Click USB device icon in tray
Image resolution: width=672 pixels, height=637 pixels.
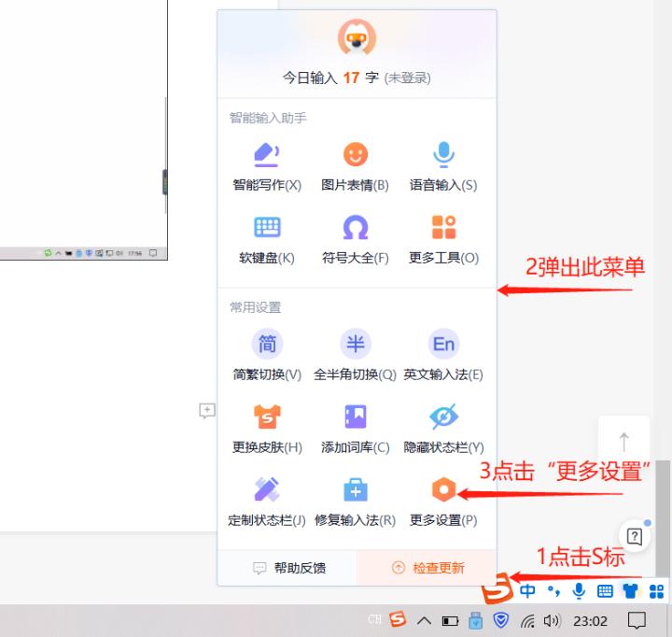[475, 620]
